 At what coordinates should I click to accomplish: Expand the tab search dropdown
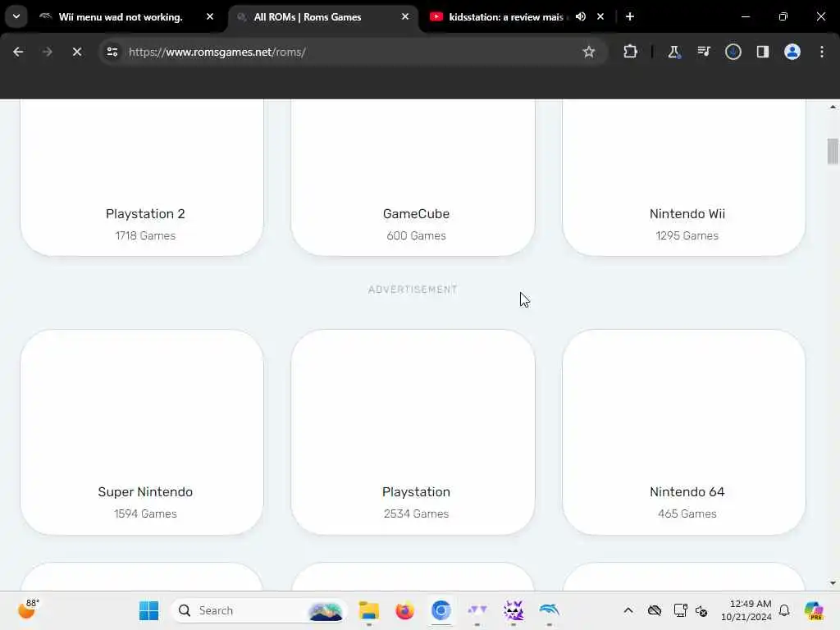[x=16, y=16]
